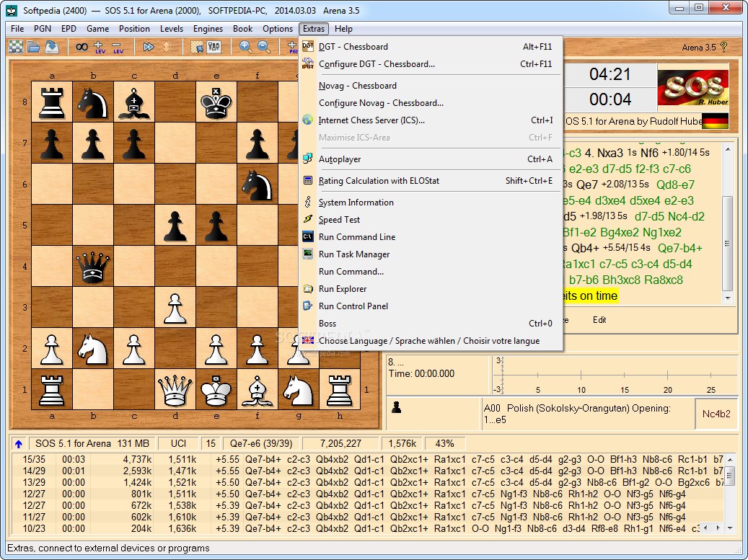This screenshot has width=748, height=560.
Task: Open the Game menu
Action: (98, 29)
